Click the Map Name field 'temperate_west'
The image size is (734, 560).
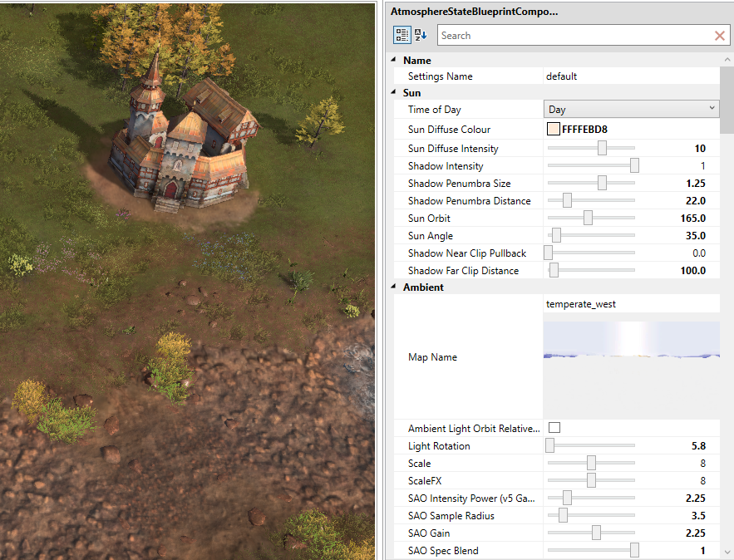pos(631,304)
